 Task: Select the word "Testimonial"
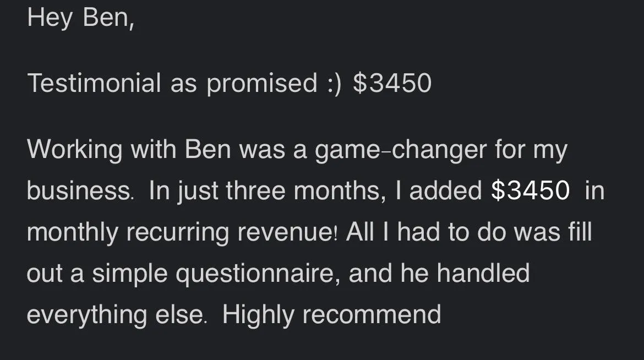(x=94, y=83)
